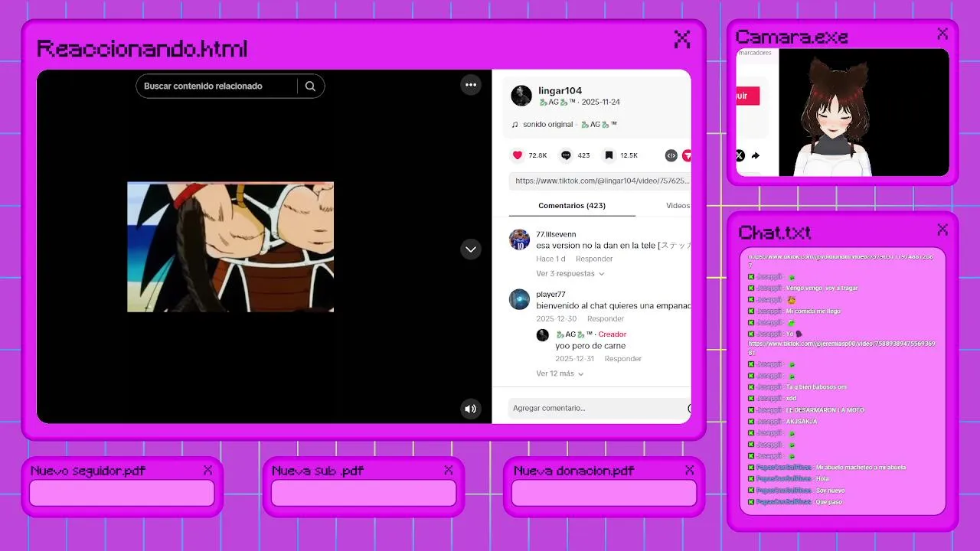Click Responder under the creator's reply
The image size is (980, 551).
[623, 359]
